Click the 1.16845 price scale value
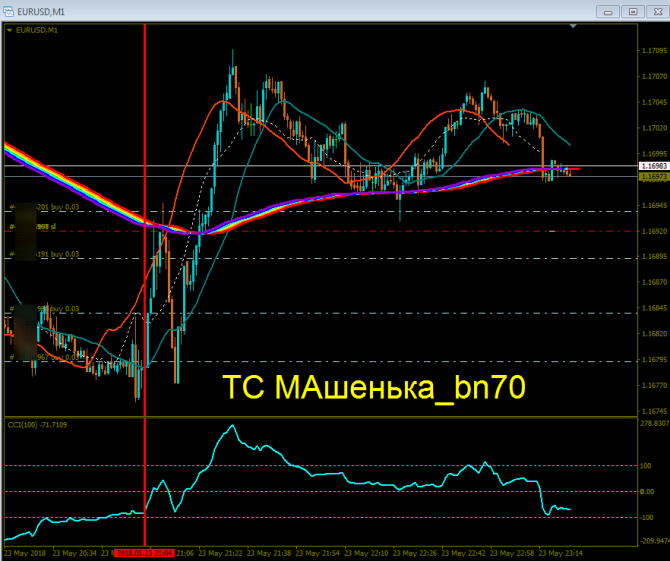 click(x=655, y=308)
